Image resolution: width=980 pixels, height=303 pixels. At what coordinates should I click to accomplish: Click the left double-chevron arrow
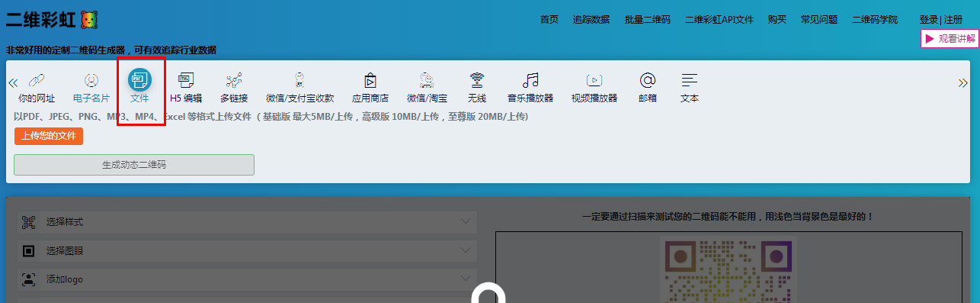[13, 82]
